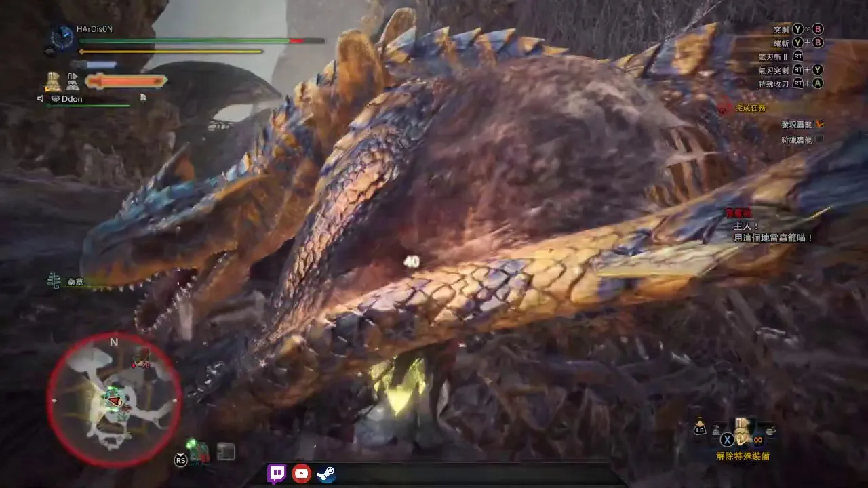The height and width of the screenshot is (488, 868).
Task: Click the RT icon beside 氣刃斬 II
Action: pyautogui.click(x=797, y=56)
